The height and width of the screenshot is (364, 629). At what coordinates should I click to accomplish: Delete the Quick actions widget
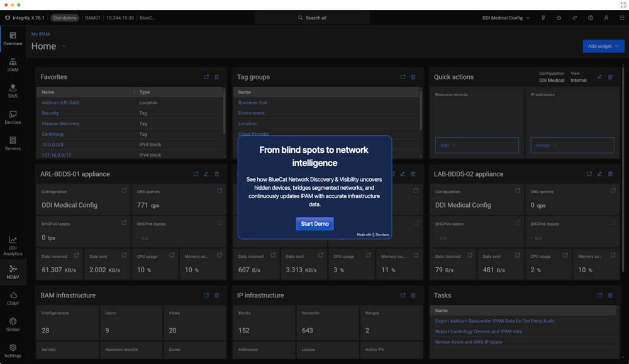(x=610, y=77)
